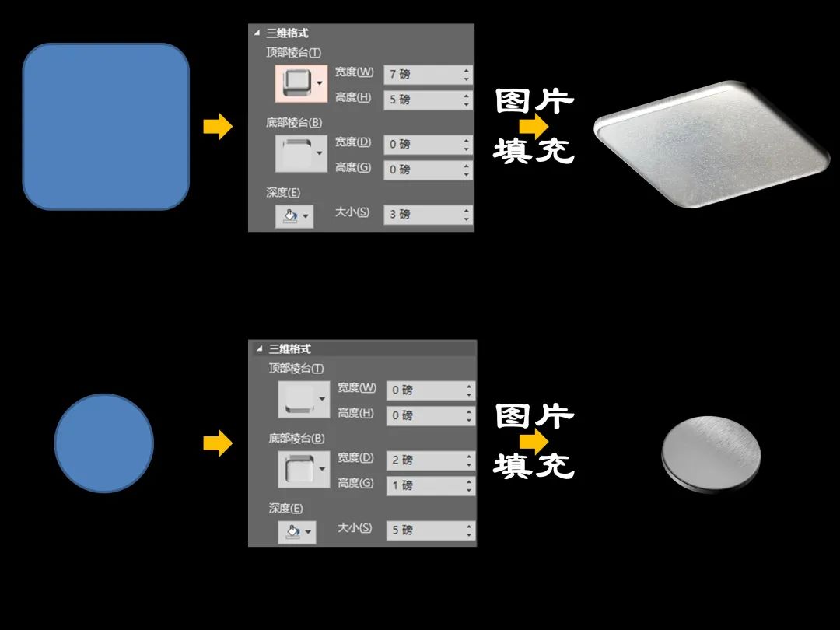Open depth color picker in lower panel
The height and width of the screenshot is (630, 840).
coord(297,532)
